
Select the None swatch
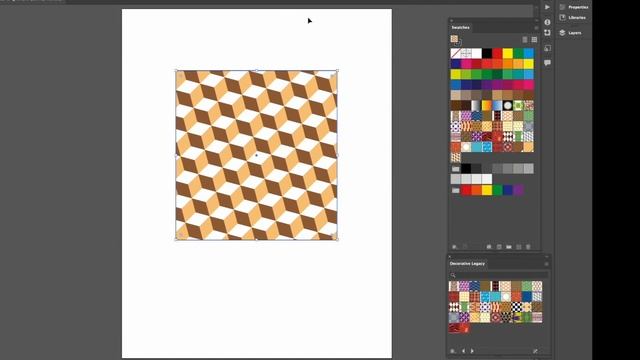(456, 53)
